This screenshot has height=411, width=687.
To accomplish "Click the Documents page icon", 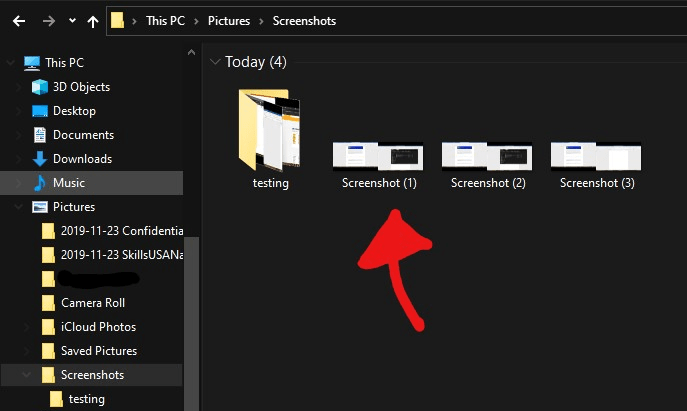I will pos(40,135).
